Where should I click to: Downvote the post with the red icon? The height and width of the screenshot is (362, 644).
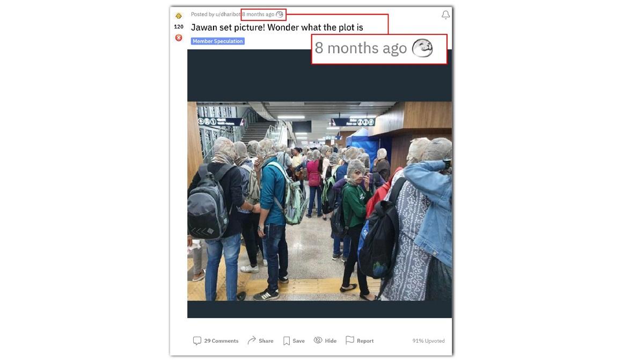(x=179, y=38)
